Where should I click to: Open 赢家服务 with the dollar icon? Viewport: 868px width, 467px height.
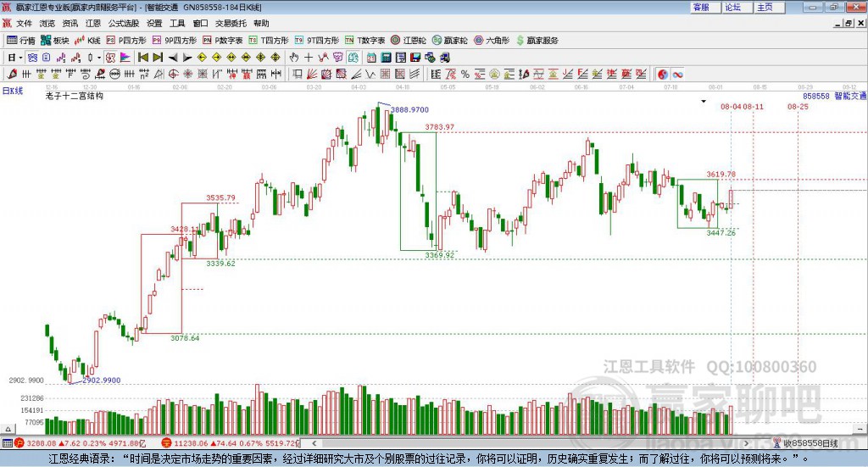[x=537, y=41]
